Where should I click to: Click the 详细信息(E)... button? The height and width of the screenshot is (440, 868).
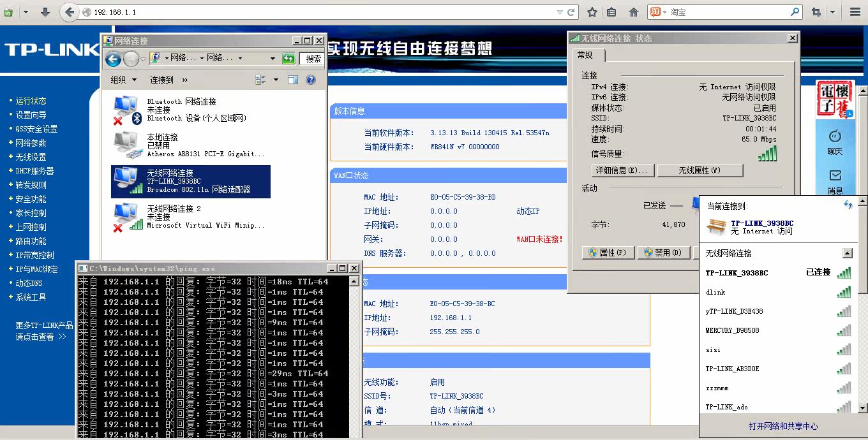[x=622, y=170]
